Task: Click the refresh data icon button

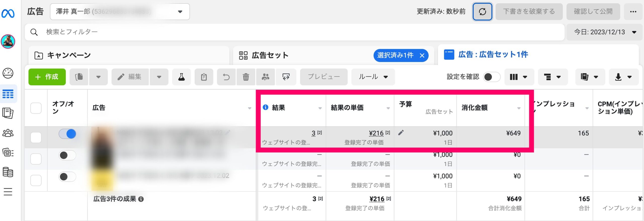Action: click(x=482, y=12)
